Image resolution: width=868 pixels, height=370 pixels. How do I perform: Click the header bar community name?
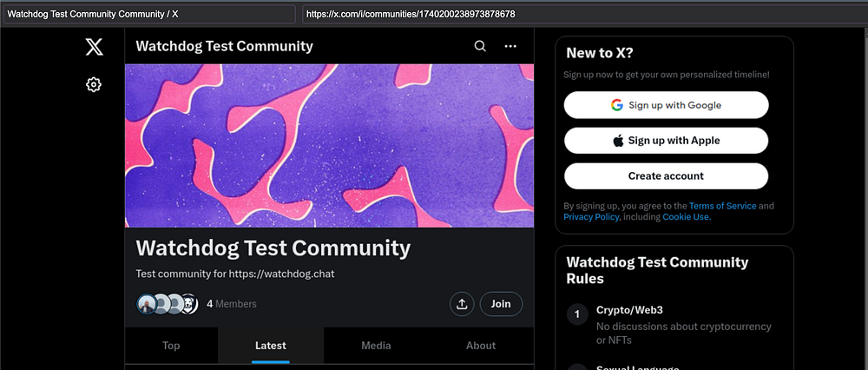coord(224,46)
